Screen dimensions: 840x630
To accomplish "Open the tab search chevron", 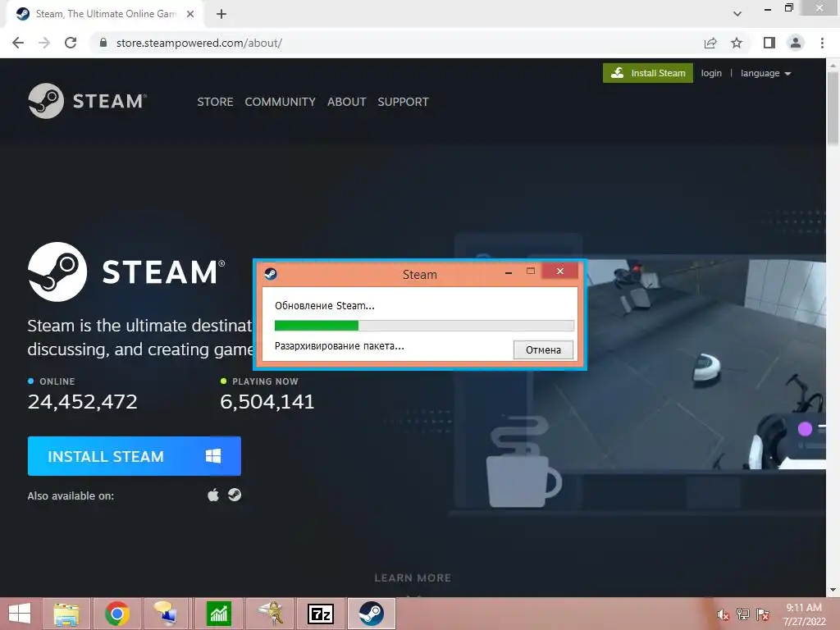I will coord(737,14).
